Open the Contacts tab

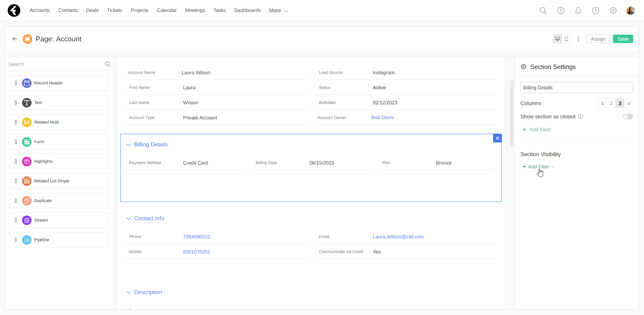pyautogui.click(x=68, y=10)
